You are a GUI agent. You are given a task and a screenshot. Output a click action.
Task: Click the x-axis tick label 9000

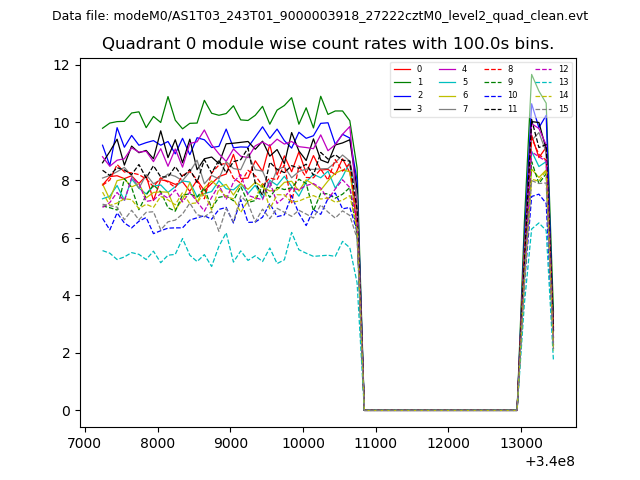tap(230, 442)
